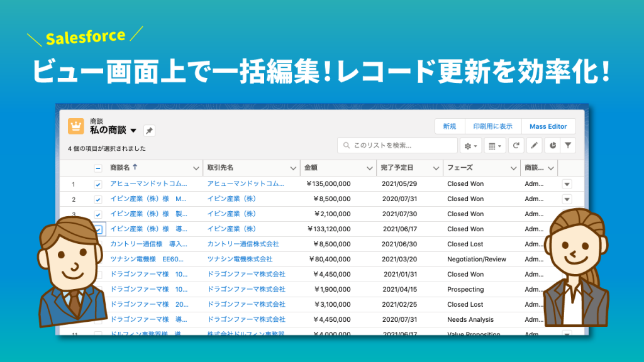Open the display-as table layout selector
The height and width of the screenshot is (362, 644).
pyautogui.click(x=495, y=146)
